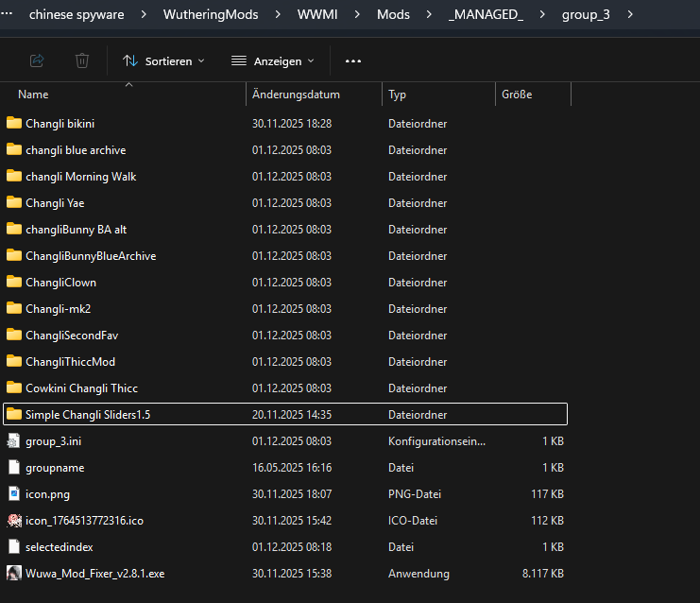
Task: Select the ChangliThiccMod folder icon
Action: [14, 361]
